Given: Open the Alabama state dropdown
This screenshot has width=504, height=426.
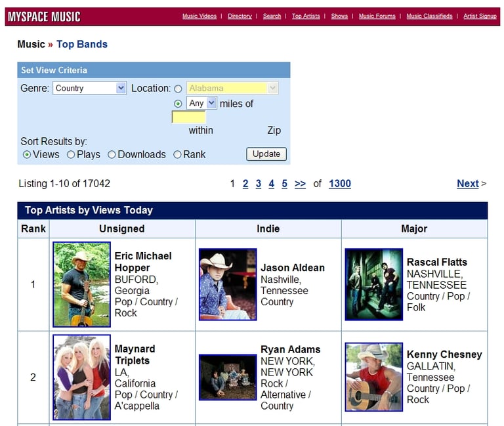Looking at the screenshot, I should point(232,88).
